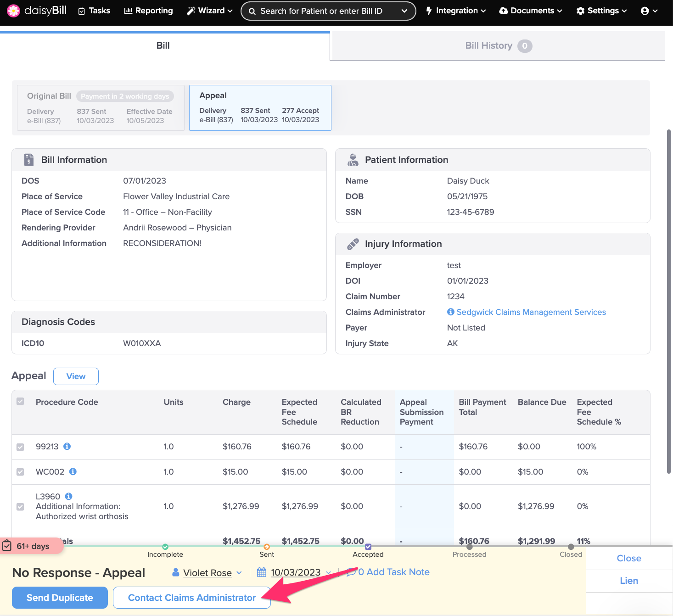673x616 pixels.
Task: Click the Accepted marker on progress bar
Action: tap(368, 547)
